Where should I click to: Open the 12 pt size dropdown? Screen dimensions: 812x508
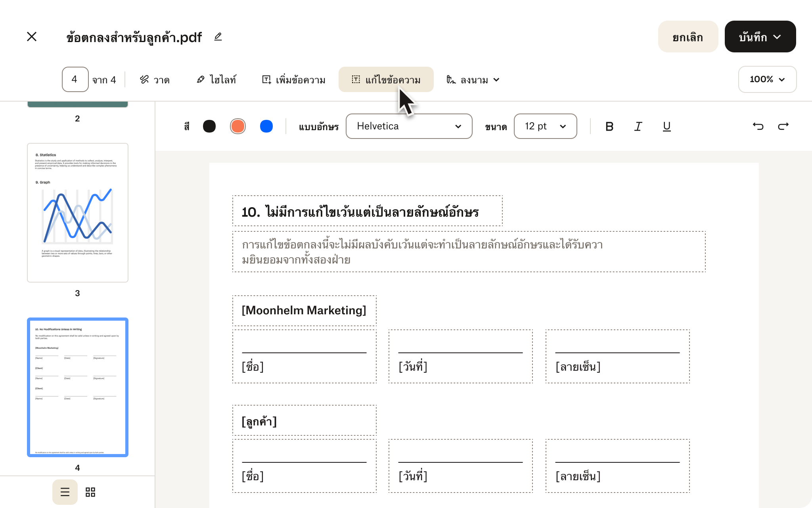[x=545, y=126]
